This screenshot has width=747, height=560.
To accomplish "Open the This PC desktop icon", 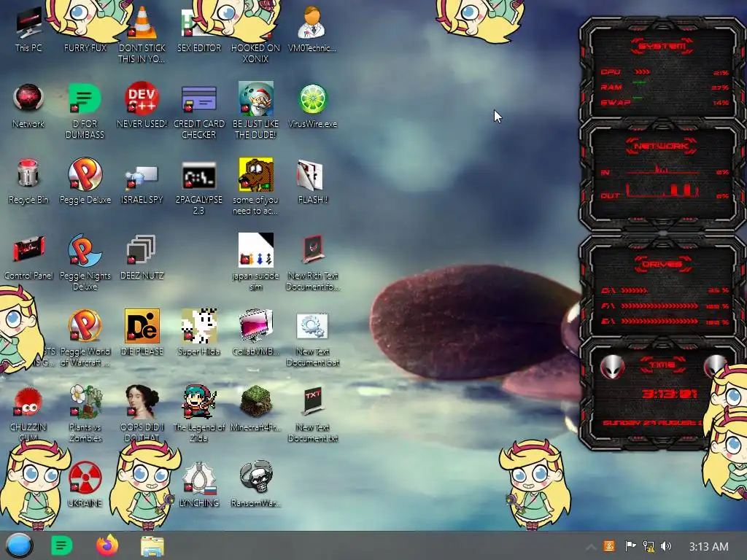I will [x=28, y=29].
